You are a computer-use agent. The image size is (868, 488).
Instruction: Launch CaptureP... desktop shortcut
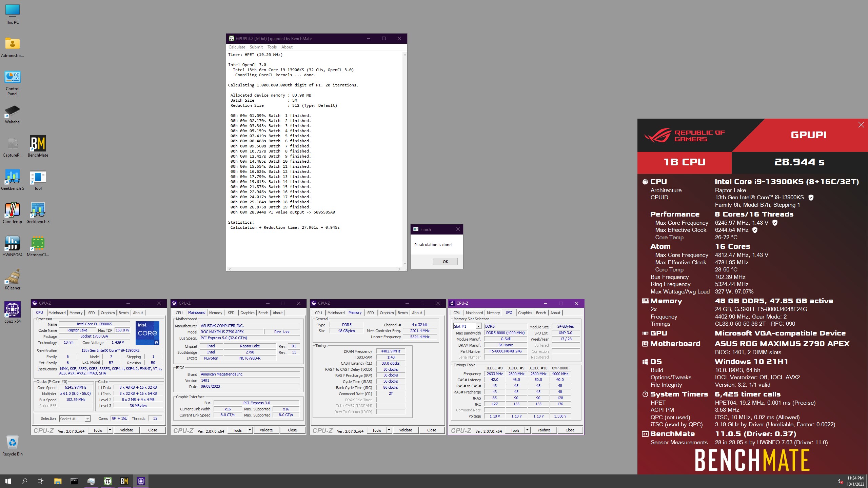(x=13, y=147)
